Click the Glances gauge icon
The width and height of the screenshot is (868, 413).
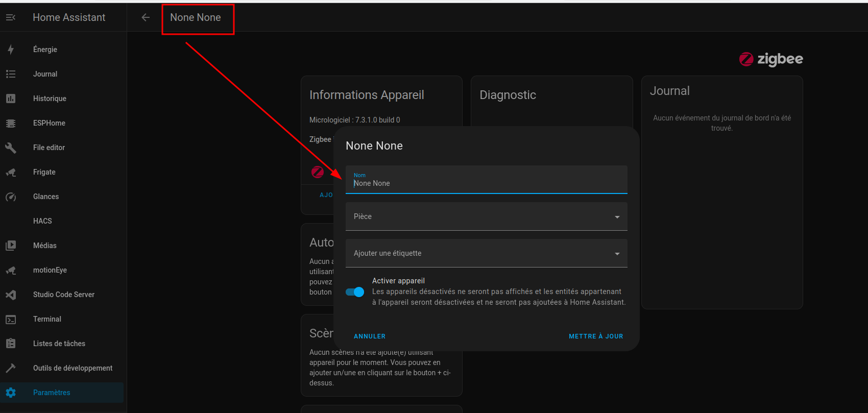[11, 197]
